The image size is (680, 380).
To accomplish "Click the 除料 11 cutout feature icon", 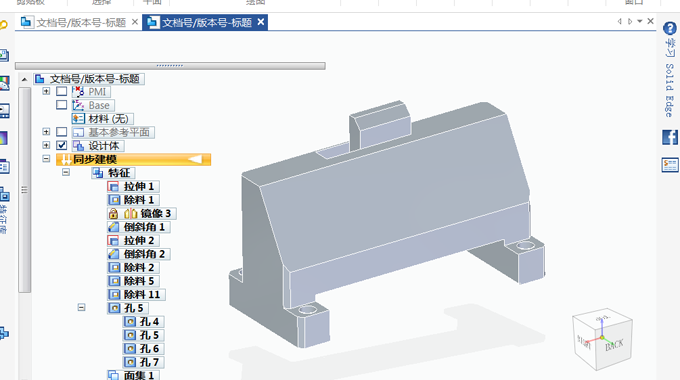I will pos(114,295).
